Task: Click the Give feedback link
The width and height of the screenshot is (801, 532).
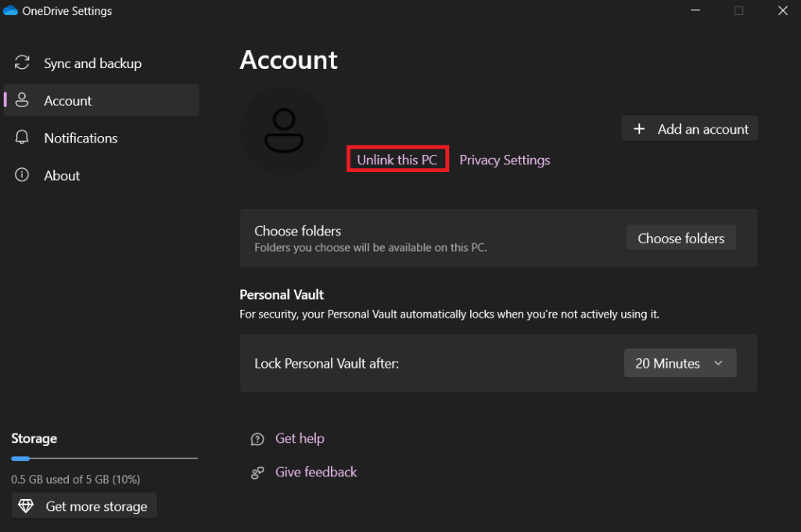Action: [x=316, y=472]
